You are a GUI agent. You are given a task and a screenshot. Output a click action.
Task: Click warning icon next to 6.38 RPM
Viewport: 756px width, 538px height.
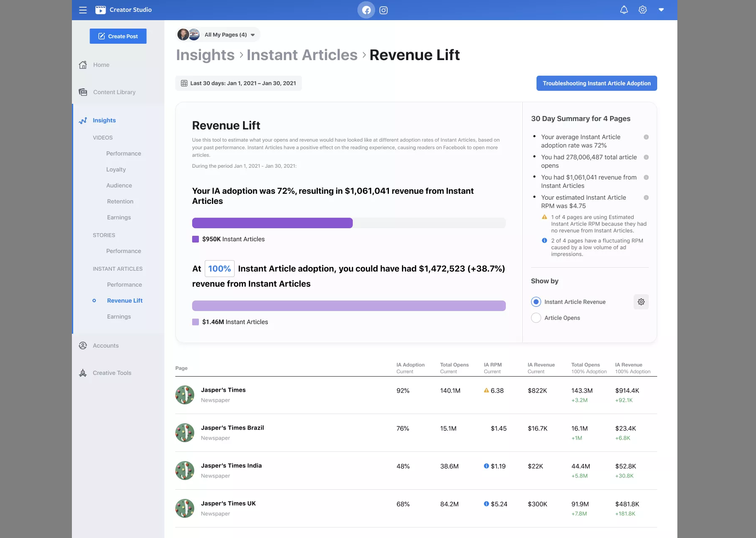486,390
